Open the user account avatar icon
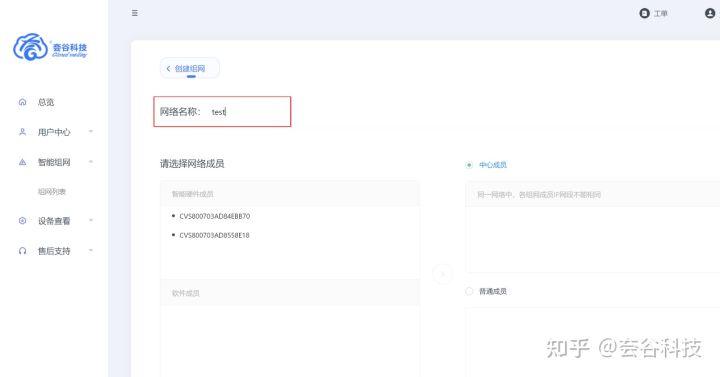The height and width of the screenshot is (377, 720). pos(710,13)
